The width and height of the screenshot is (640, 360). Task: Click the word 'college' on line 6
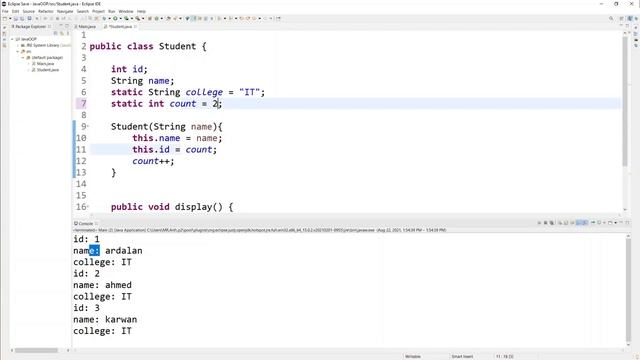point(204,92)
